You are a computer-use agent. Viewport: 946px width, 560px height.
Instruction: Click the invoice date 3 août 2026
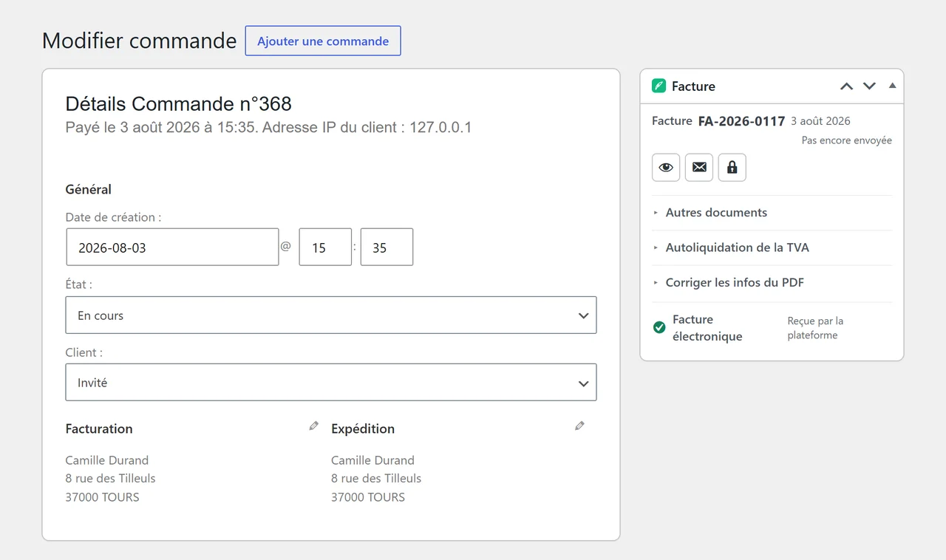point(820,121)
